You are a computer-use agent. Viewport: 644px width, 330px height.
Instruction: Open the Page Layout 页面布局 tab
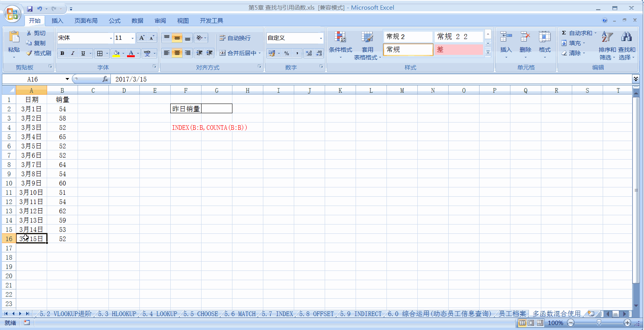[x=86, y=20]
